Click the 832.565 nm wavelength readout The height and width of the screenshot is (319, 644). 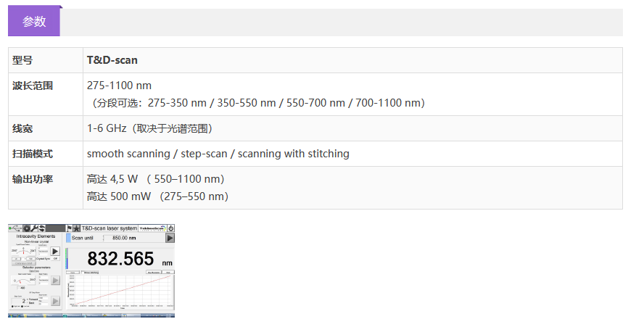coord(120,259)
